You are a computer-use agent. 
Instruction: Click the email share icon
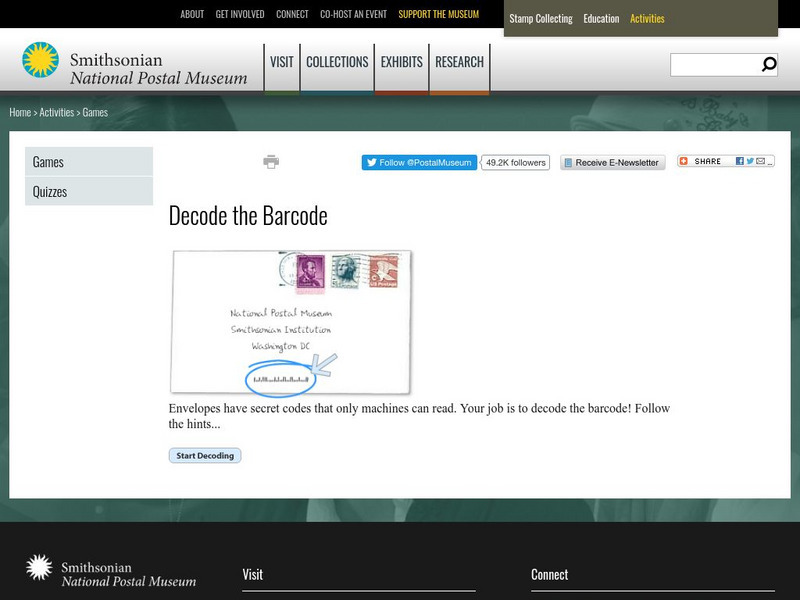[x=760, y=161]
